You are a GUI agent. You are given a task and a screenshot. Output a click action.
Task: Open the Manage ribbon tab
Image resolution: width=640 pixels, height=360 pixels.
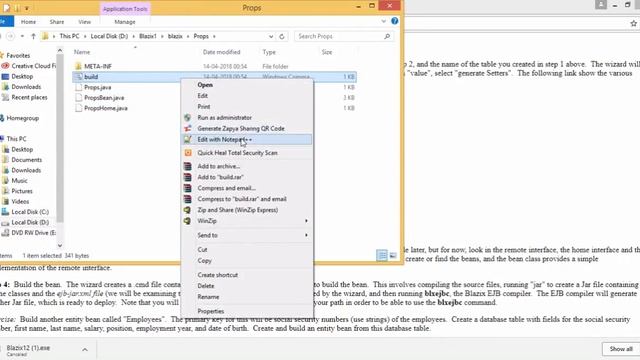125,22
